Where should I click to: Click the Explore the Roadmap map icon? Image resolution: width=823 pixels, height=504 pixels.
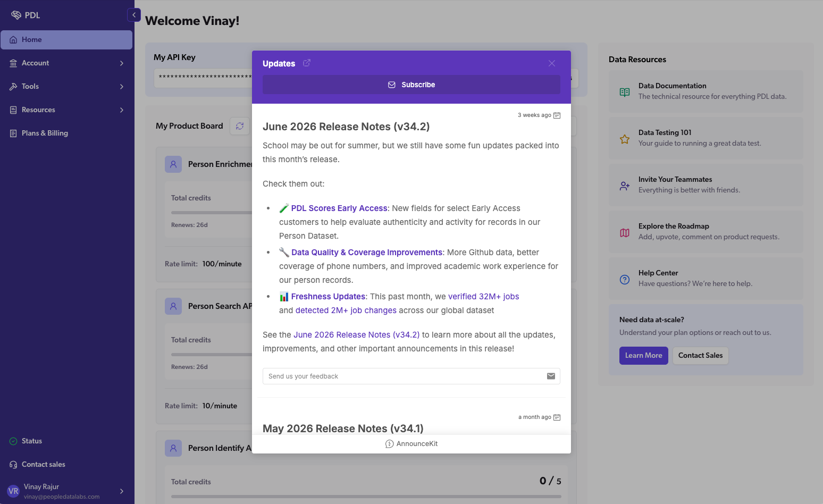tap(625, 233)
